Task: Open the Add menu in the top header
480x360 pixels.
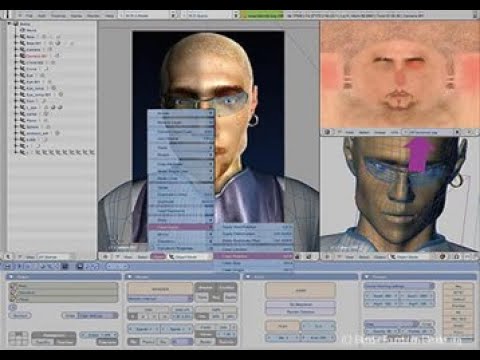Action: click(x=42, y=15)
